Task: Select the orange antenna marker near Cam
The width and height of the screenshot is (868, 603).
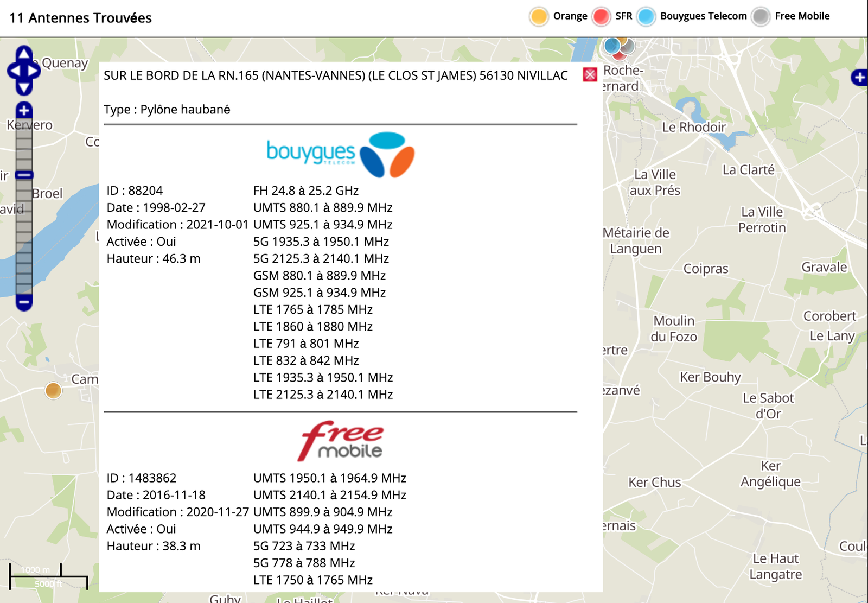Action: coord(53,390)
